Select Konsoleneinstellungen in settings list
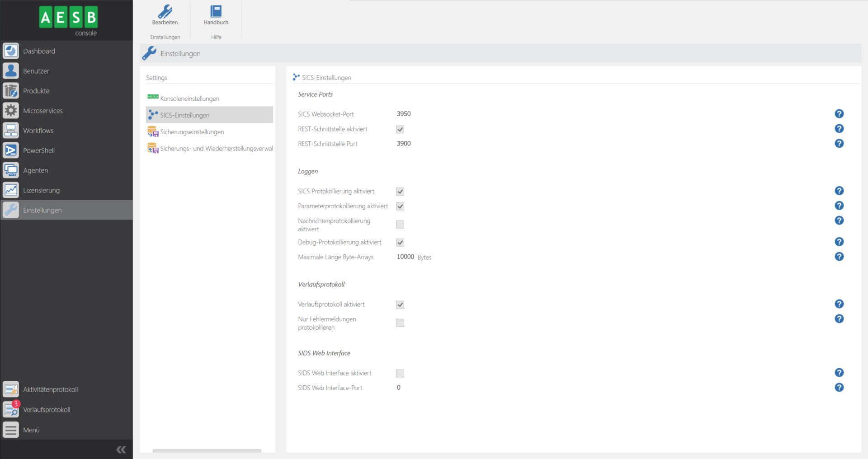868x459 pixels. pos(189,98)
